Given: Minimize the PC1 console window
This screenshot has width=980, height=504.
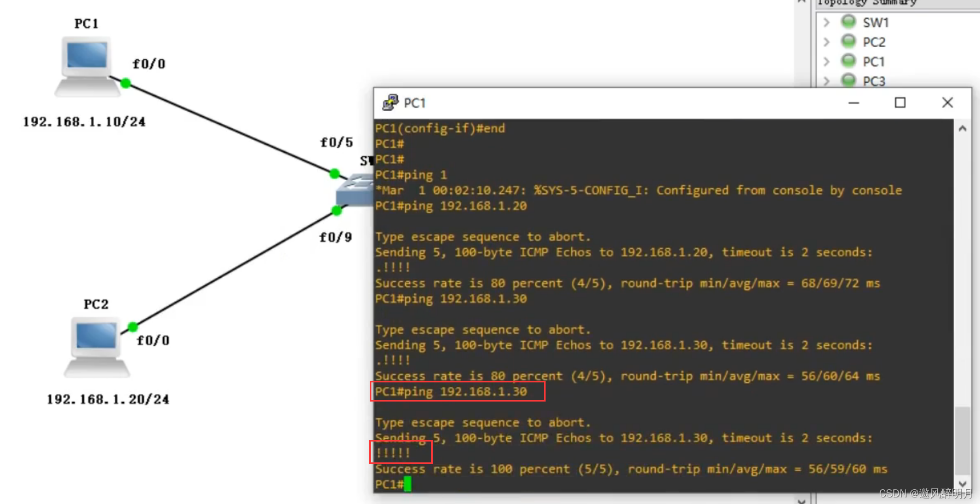Looking at the screenshot, I should 853,102.
